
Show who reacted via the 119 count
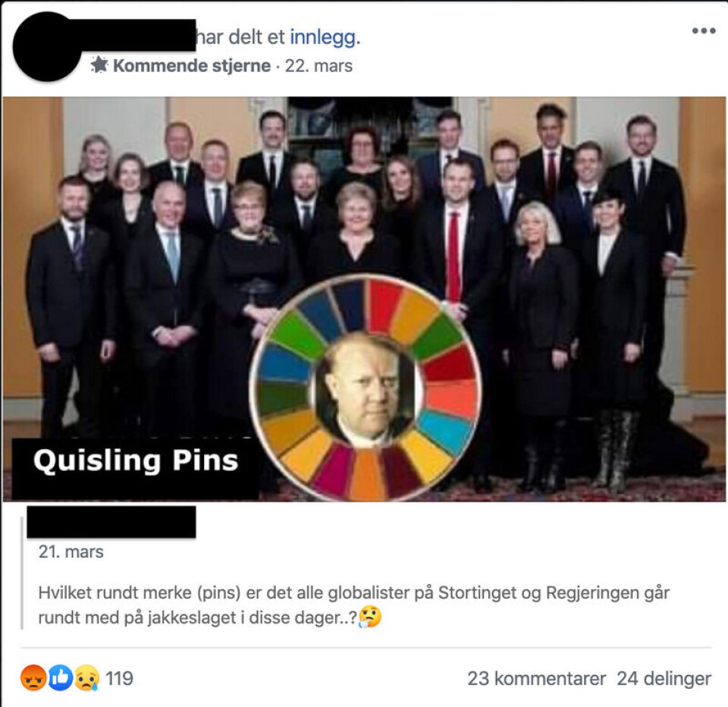(119, 679)
